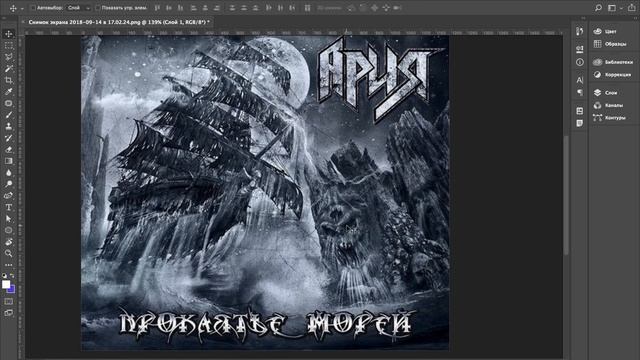
Task: Open the Move tool preset picker arrow
Action: (x=22, y=8)
